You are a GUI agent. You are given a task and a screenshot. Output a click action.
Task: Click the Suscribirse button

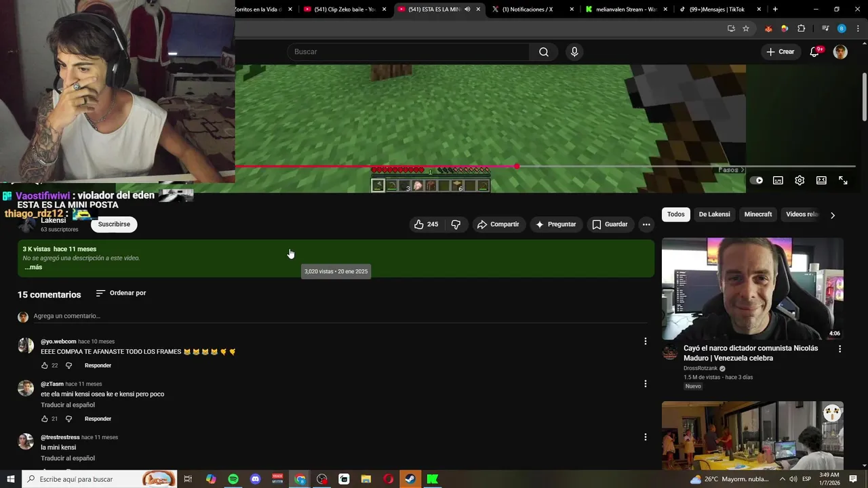(114, 224)
